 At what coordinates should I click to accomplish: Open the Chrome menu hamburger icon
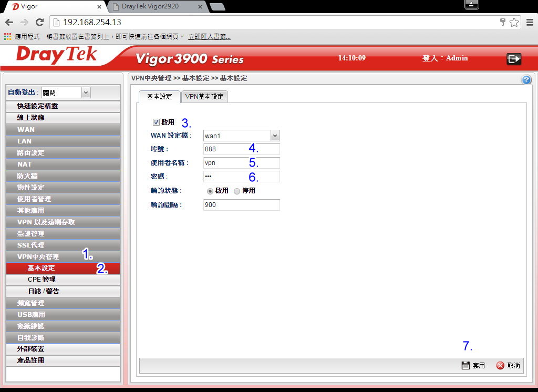pos(530,22)
